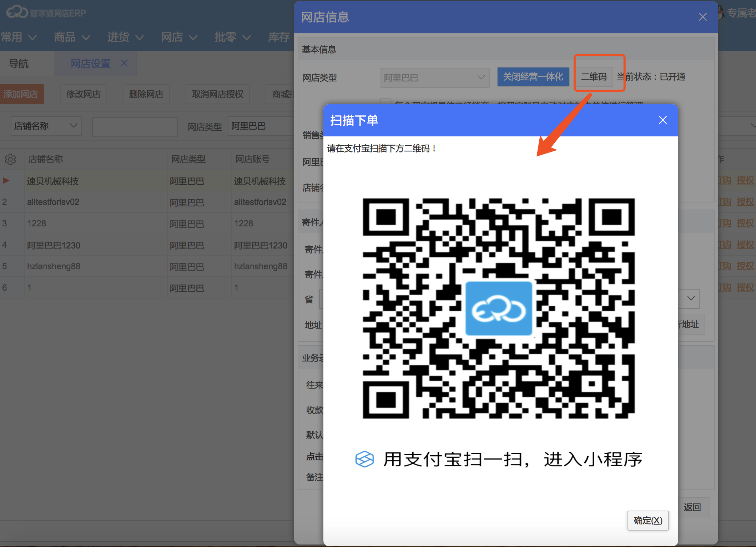Viewport: 756px width, 547px height.
Task: Click 授权 link in alitestforisv02 row
Action: (x=746, y=202)
